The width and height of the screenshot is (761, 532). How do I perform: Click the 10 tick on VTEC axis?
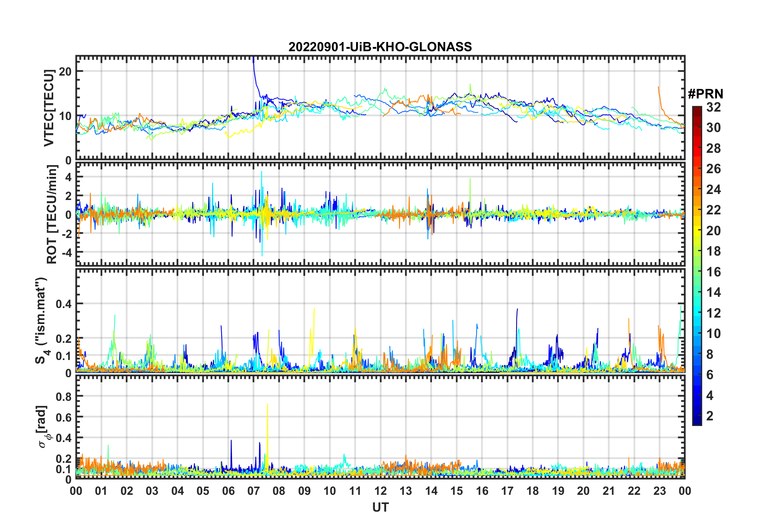click(x=65, y=116)
